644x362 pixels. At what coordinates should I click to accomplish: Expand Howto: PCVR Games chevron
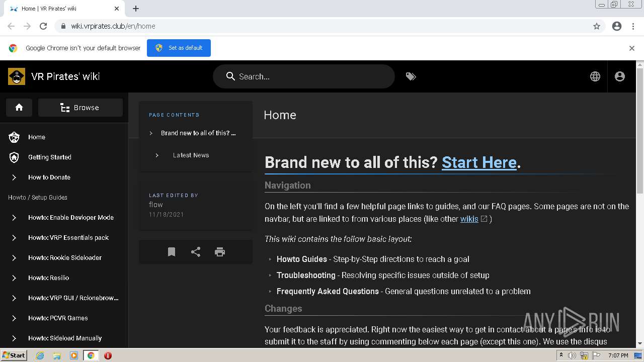(14, 318)
